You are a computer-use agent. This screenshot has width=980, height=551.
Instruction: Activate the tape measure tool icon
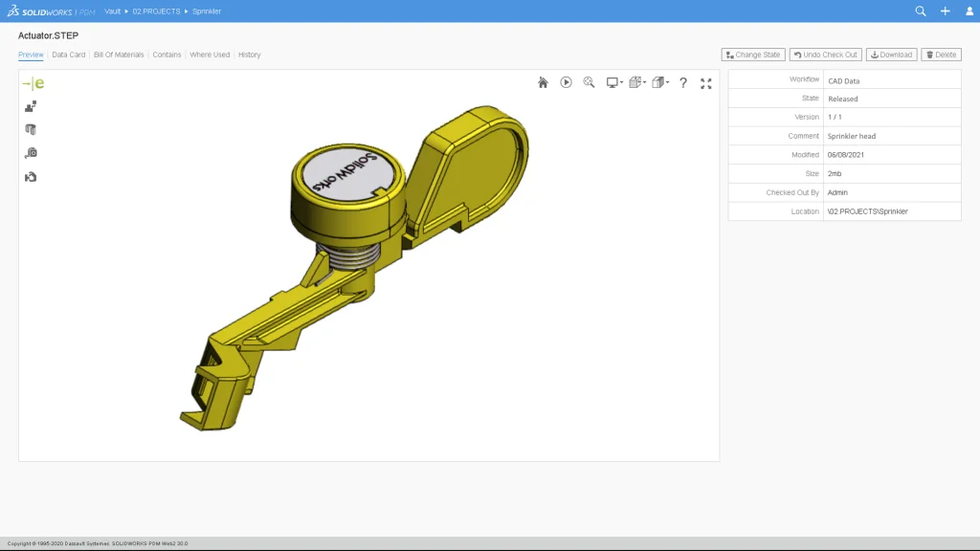point(31,153)
